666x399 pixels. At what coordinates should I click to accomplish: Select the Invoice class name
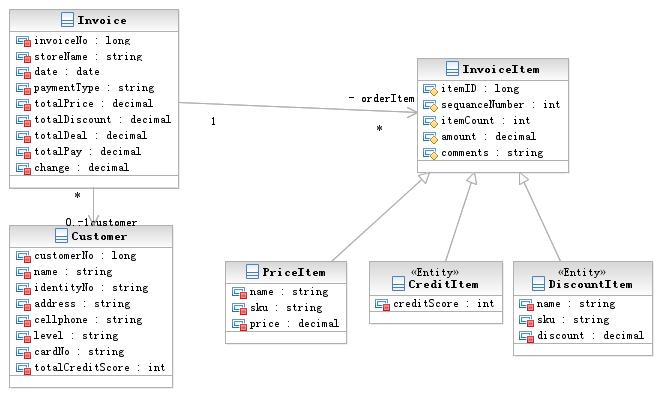point(102,20)
